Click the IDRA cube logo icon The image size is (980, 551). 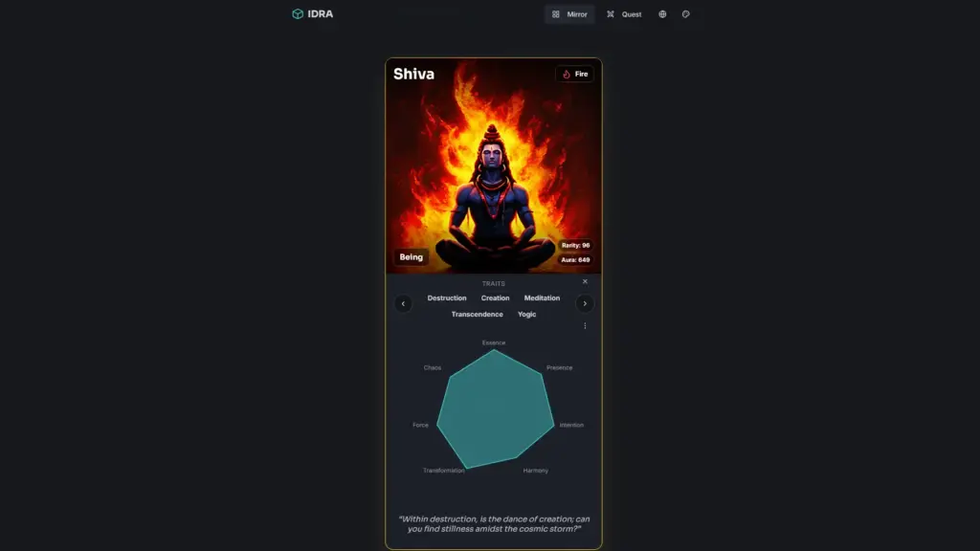click(x=298, y=13)
